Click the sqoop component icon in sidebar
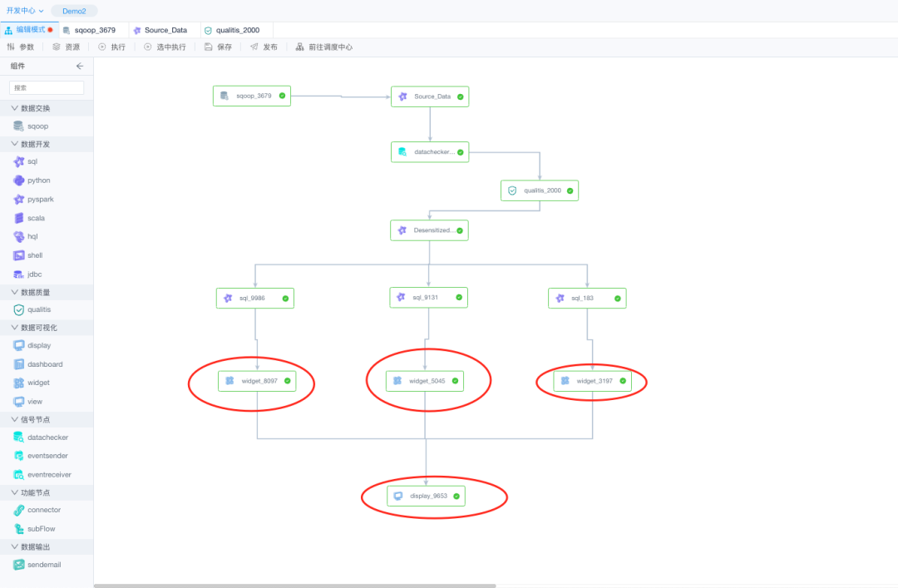Viewport: 898px width, 588px height. click(x=18, y=126)
